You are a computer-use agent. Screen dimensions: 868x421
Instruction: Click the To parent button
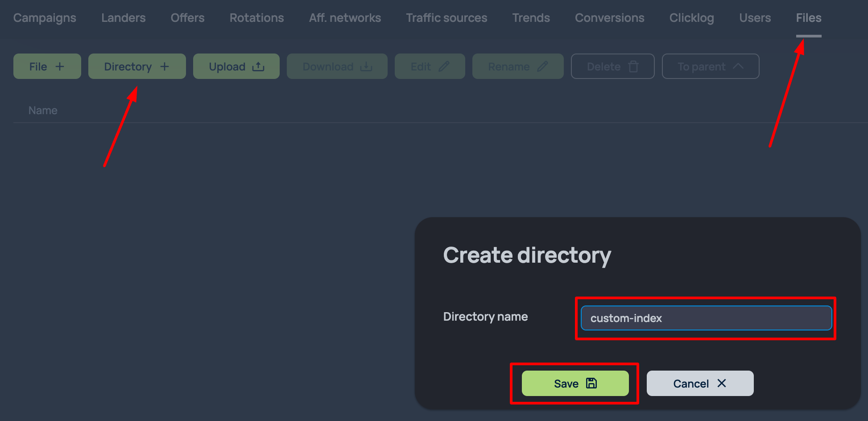pyautogui.click(x=710, y=66)
